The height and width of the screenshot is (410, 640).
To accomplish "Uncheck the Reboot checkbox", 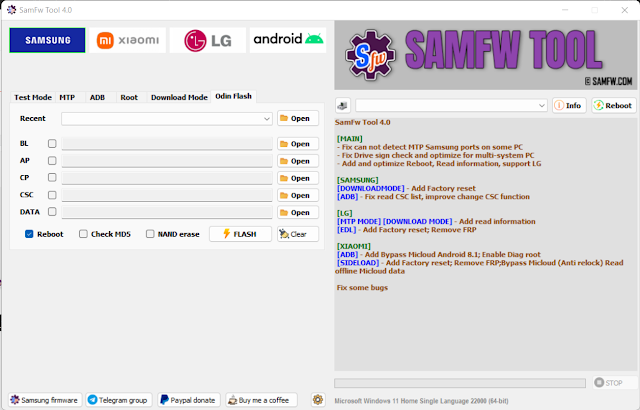I will 29,234.
